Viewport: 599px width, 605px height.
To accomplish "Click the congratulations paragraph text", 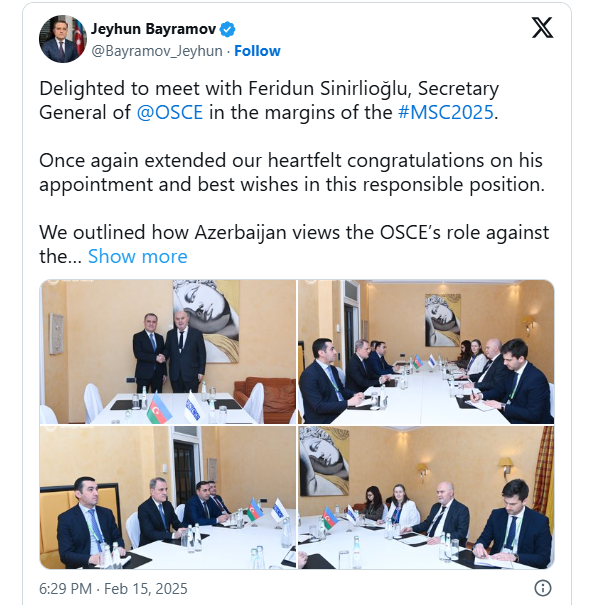I will [292, 172].
